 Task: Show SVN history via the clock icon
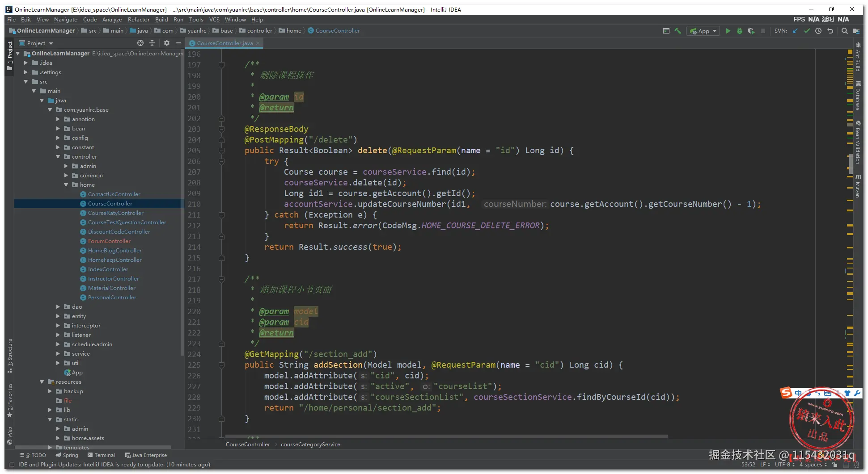coord(818,31)
